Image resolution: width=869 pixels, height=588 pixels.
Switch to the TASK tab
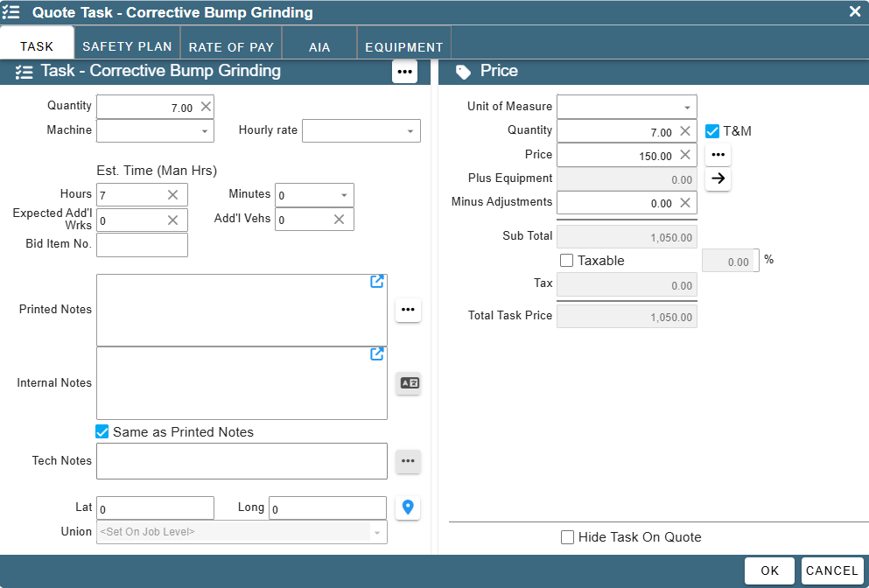coord(37,43)
